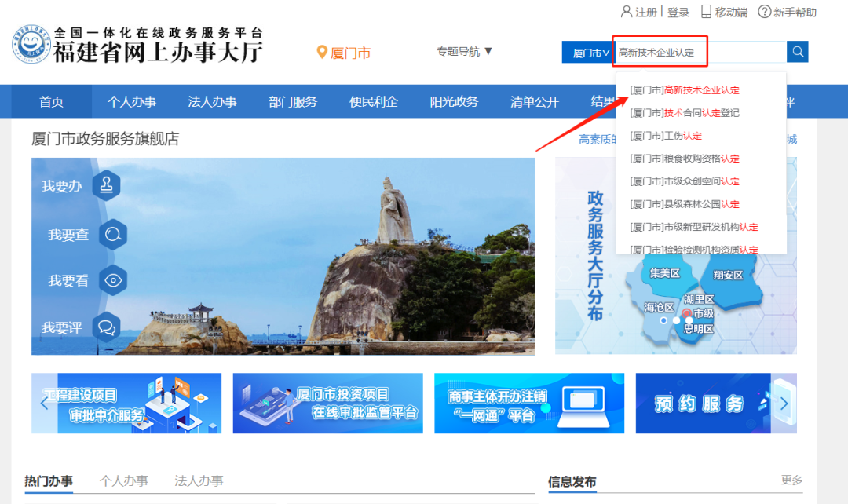Image resolution: width=848 pixels, height=504 pixels.
Task: Click the 我要评 chat bubble icon
Action: point(106,327)
